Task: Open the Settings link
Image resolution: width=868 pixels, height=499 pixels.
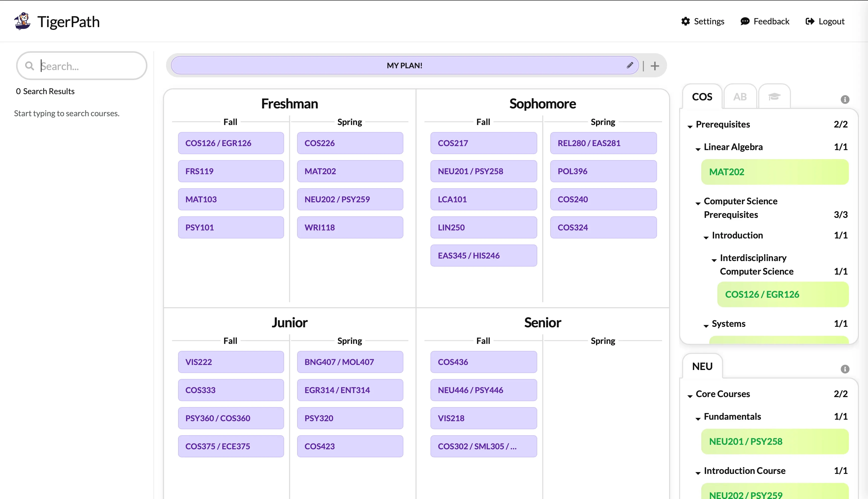Action: [709, 21]
